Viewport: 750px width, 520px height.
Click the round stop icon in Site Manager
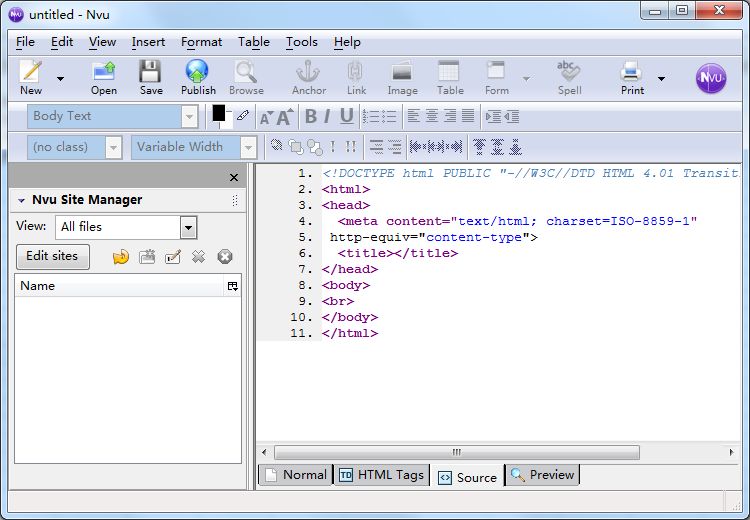pyautogui.click(x=225, y=257)
